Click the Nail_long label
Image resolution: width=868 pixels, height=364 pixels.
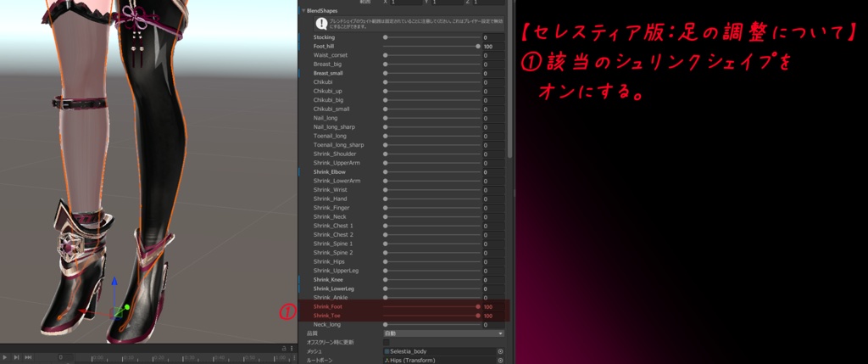pyautogui.click(x=325, y=118)
